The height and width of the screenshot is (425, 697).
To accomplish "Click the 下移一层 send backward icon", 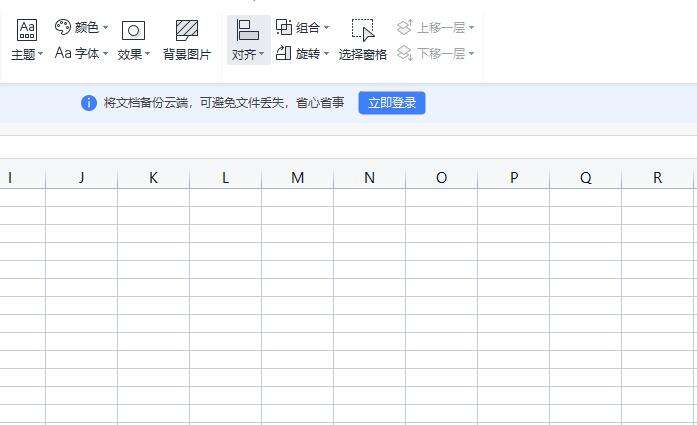I will pos(405,53).
